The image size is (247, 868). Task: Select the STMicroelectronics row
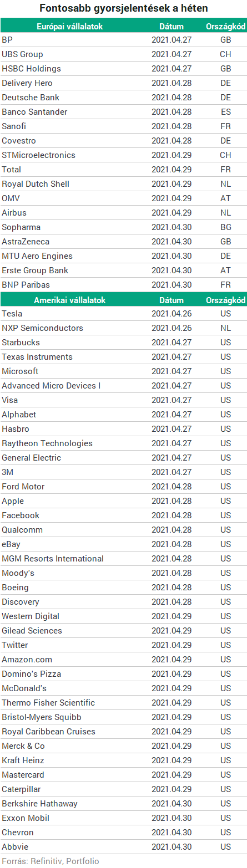coord(123,155)
